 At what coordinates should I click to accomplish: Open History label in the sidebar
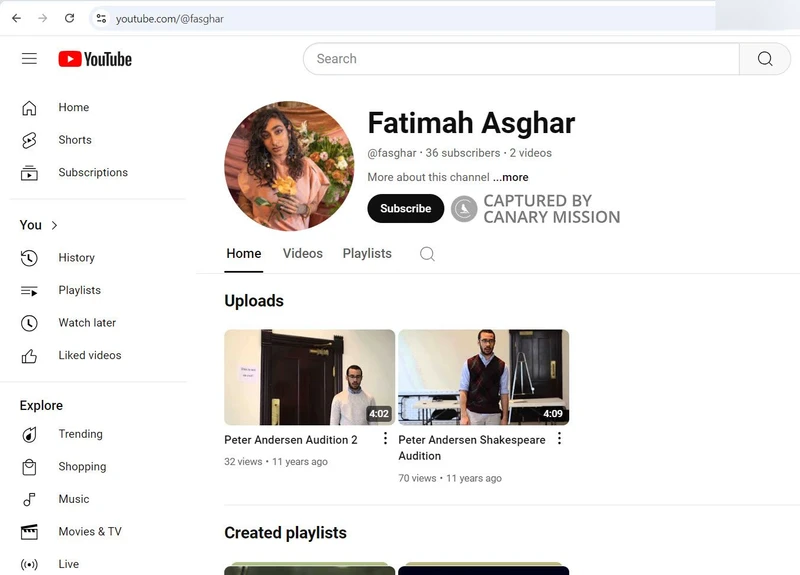pyautogui.click(x=77, y=258)
